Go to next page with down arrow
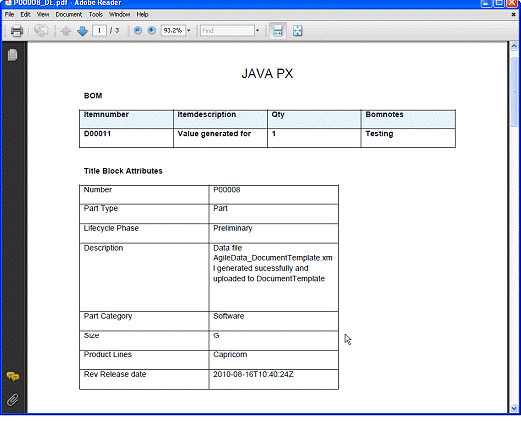Viewport: 521px width, 423px height. [x=82, y=31]
